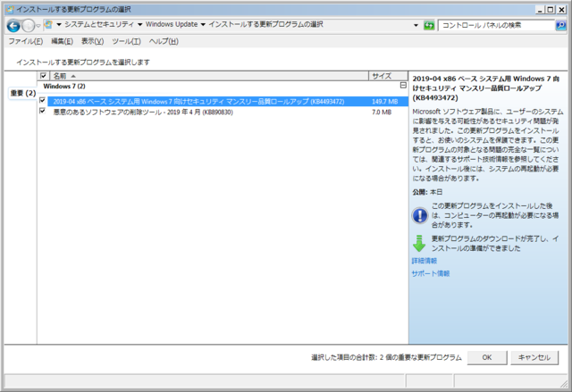Maximize the window
This screenshot has width=572, height=392.
point(551,10)
